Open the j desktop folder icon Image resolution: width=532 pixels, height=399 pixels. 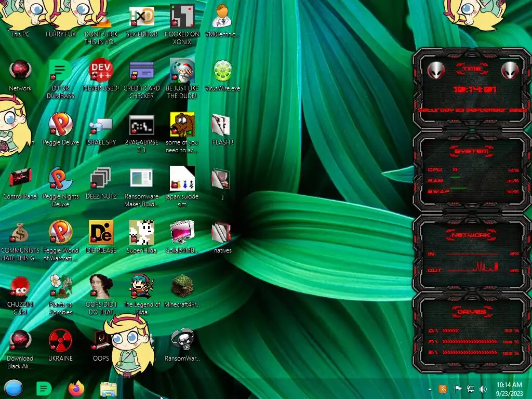(x=221, y=179)
